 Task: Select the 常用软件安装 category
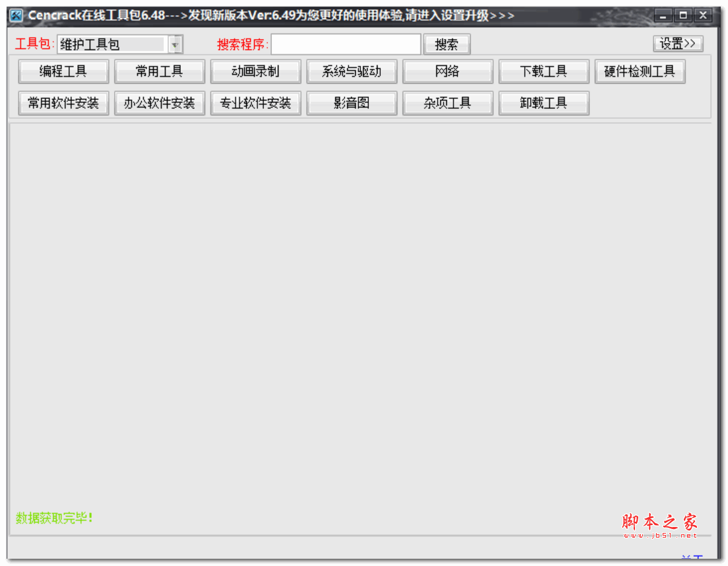(x=63, y=102)
